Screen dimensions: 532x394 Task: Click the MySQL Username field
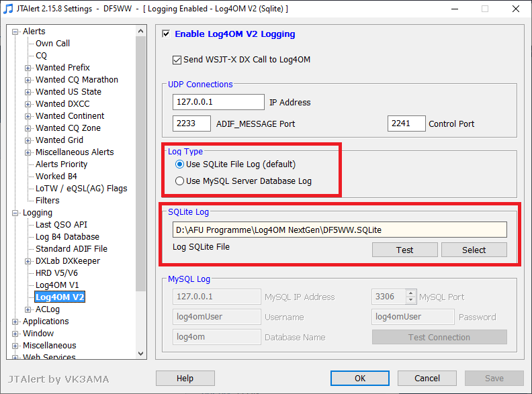click(217, 317)
